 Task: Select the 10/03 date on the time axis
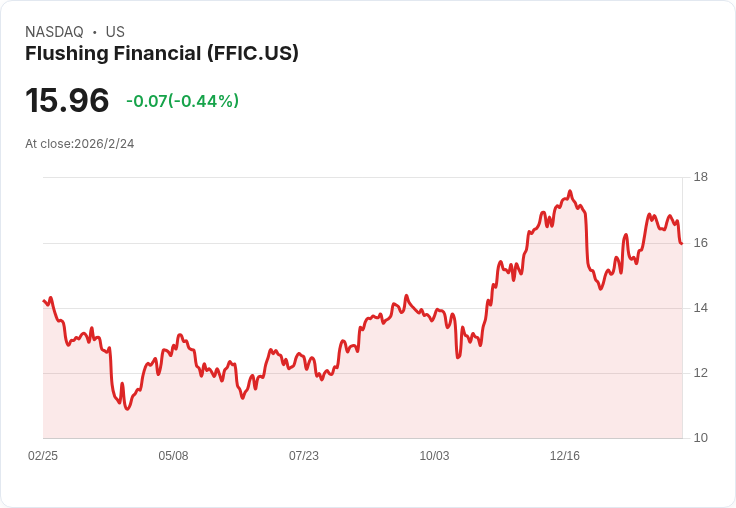434,456
